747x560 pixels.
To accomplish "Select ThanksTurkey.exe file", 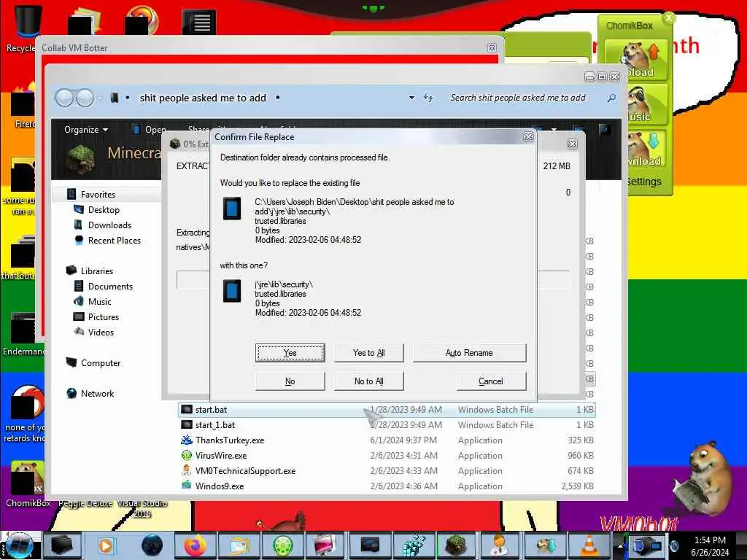I will [x=387, y=440].
